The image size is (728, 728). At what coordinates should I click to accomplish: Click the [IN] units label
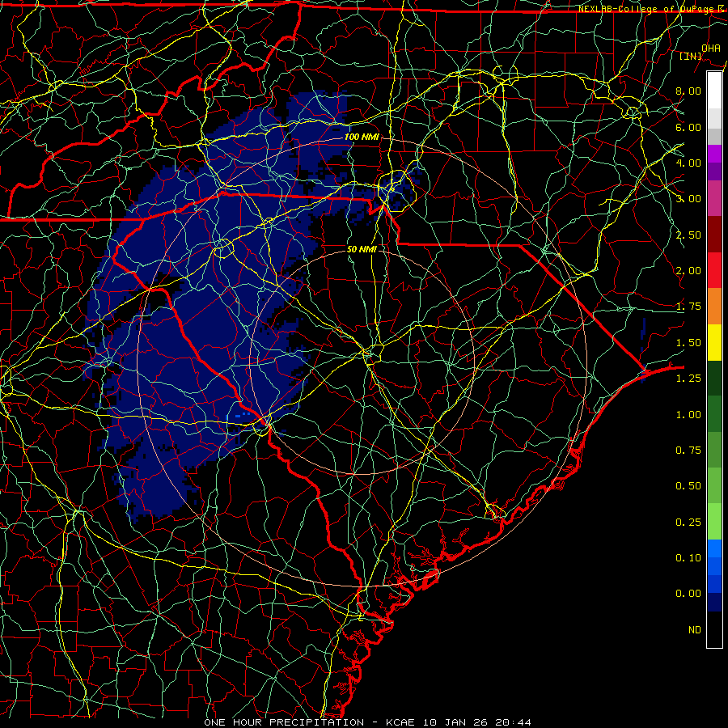(690, 56)
